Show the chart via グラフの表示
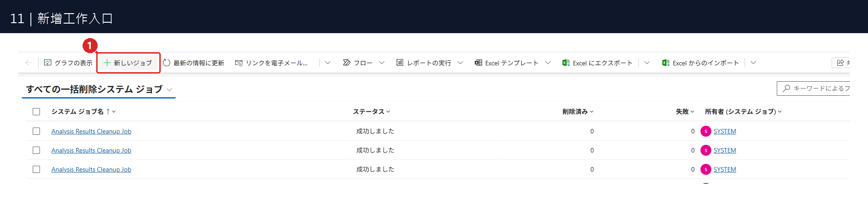Image resolution: width=868 pixels, height=202 pixels. tap(68, 63)
